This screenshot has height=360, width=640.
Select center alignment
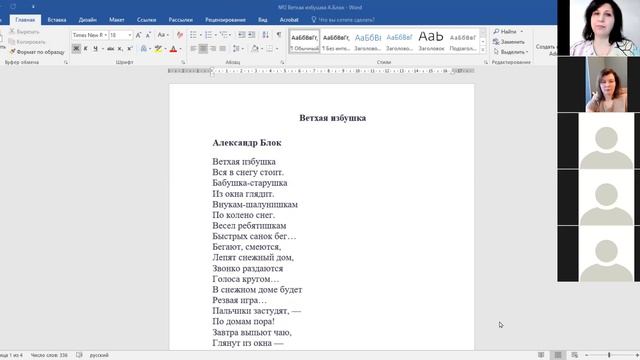click(203, 49)
